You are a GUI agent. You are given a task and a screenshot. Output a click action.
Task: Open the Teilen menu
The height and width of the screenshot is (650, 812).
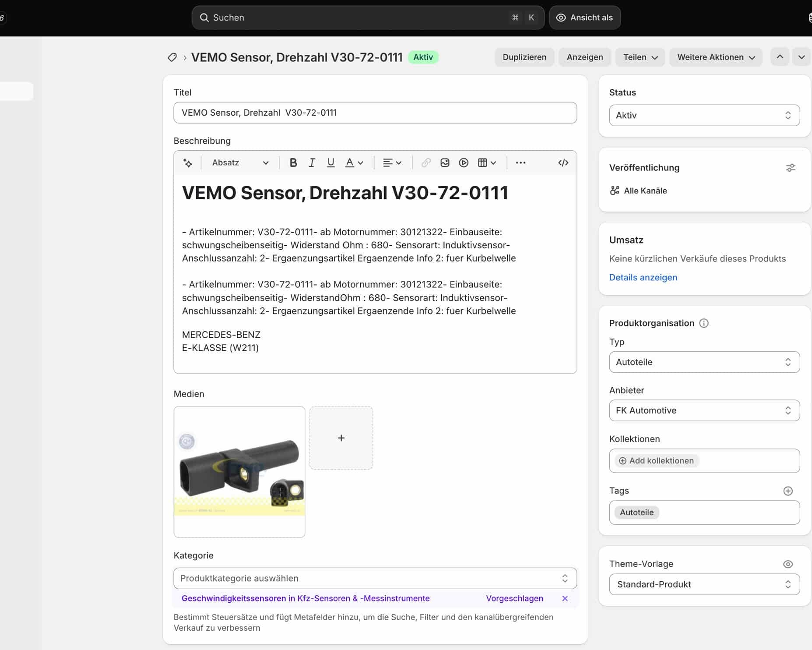point(640,57)
